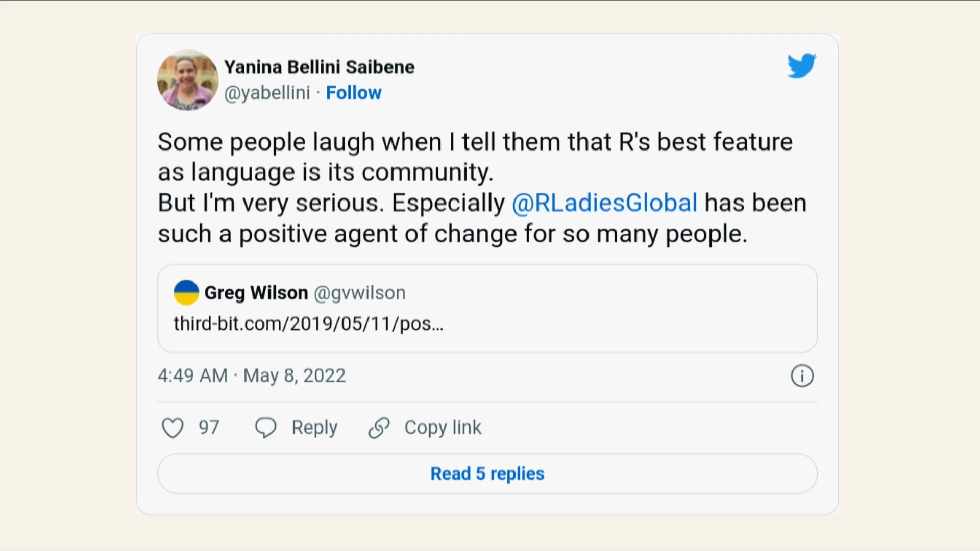Like the tweet with heart icon
This screenshot has height=551, width=980.
click(173, 428)
